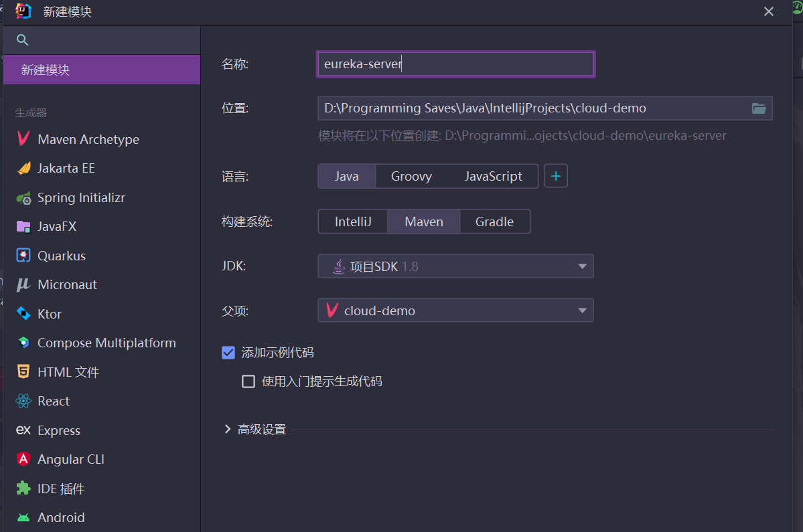Click the Spring Initializr icon
Screen dimensions: 803x532
[24, 197]
